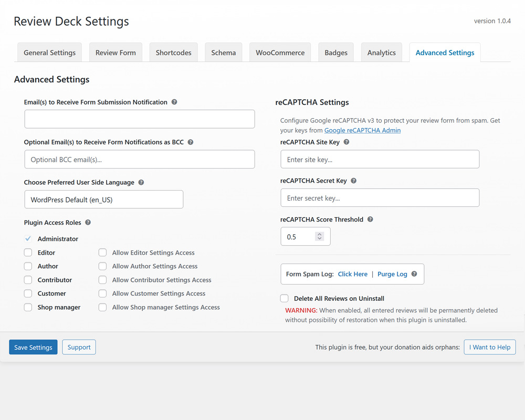Open help tooltip for form submission notification emails
Image resolution: width=525 pixels, height=420 pixels.
(174, 102)
